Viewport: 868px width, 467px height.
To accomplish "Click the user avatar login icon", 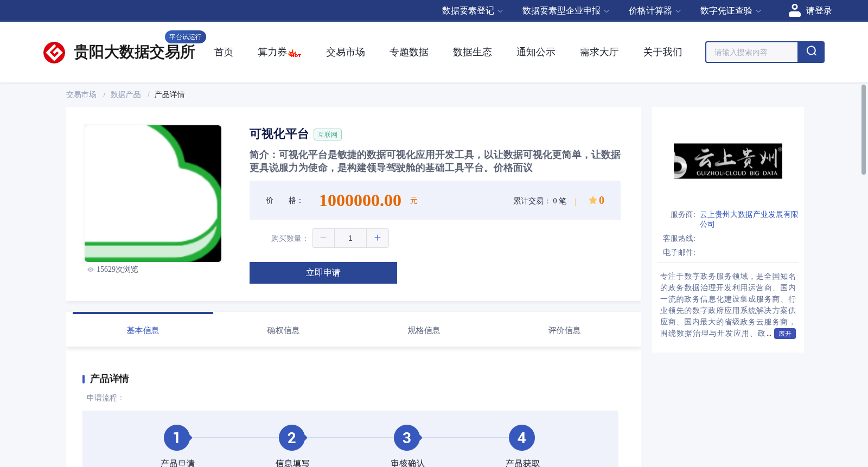I will coord(794,10).
